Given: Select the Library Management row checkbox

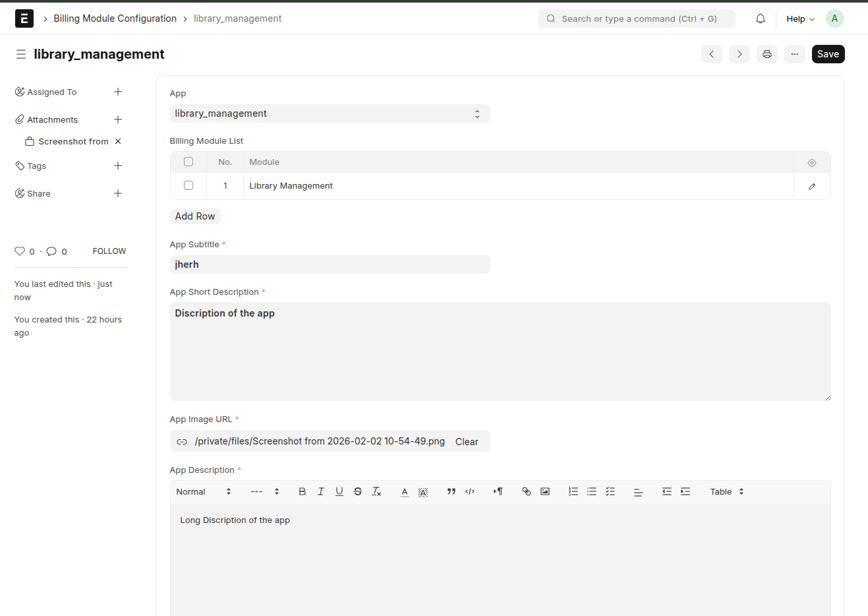Looking at the screenshot, I should (188, 185).
